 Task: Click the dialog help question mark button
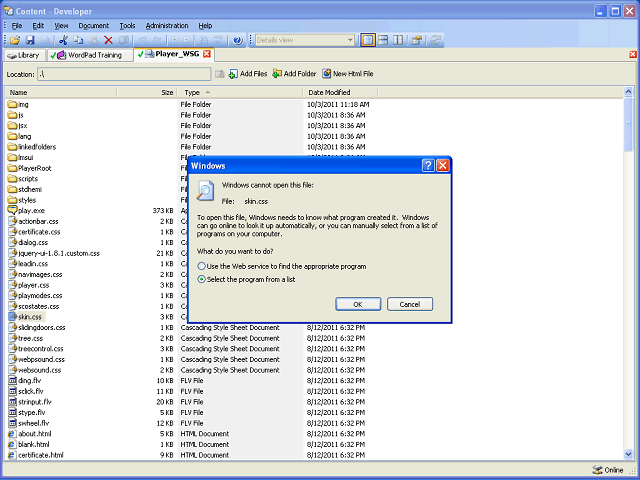(x=428, y=165)
